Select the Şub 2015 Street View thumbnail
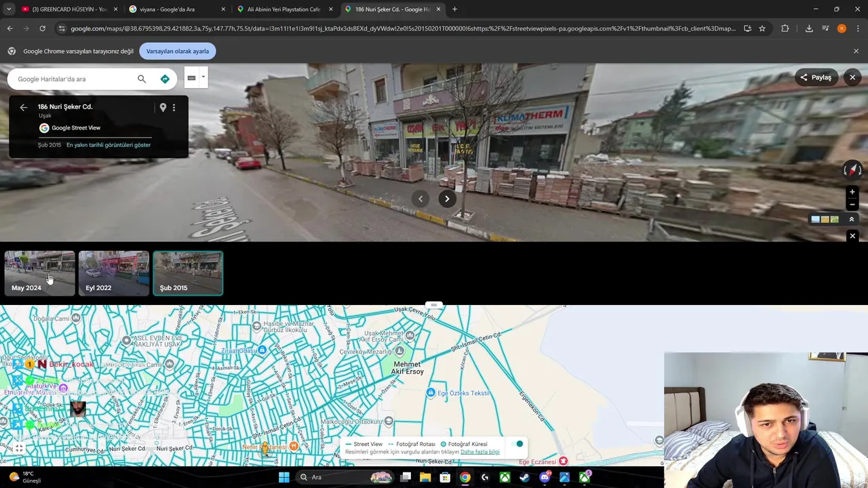This screenshot has height=488, width=868. (188, 273)
